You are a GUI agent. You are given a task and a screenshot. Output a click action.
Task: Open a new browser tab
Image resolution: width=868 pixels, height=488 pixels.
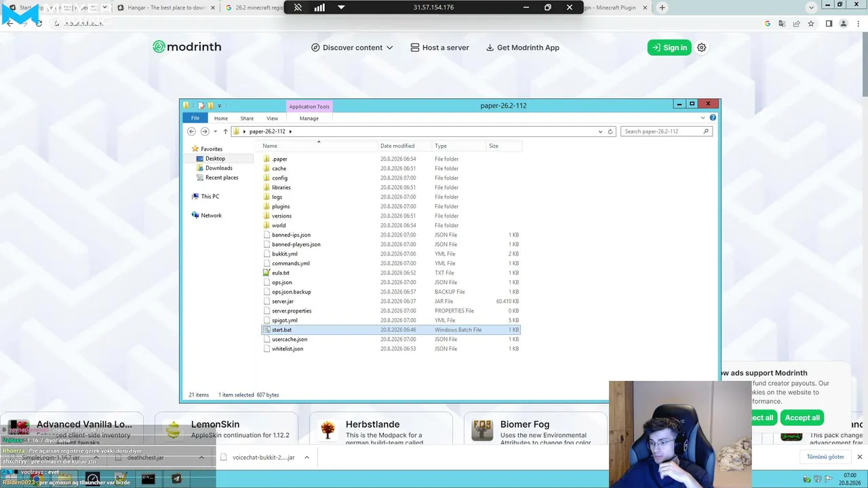click(662, 7)
